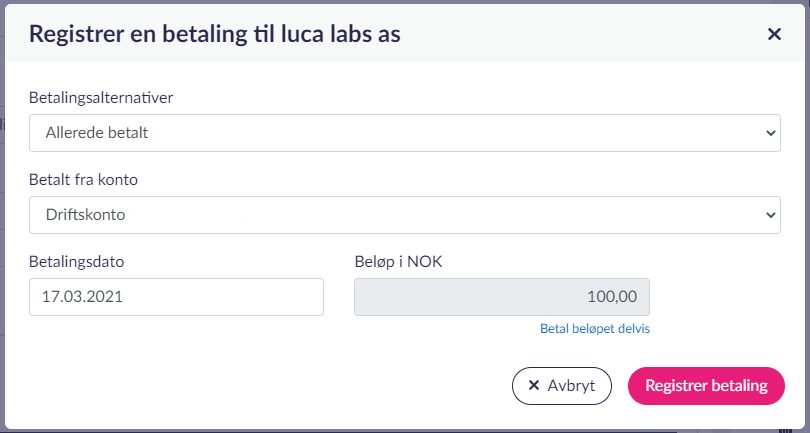Viewport: 810px width, 433px height.
Task: Open the Betalt fra konto combo box
Action: [404, 214]
